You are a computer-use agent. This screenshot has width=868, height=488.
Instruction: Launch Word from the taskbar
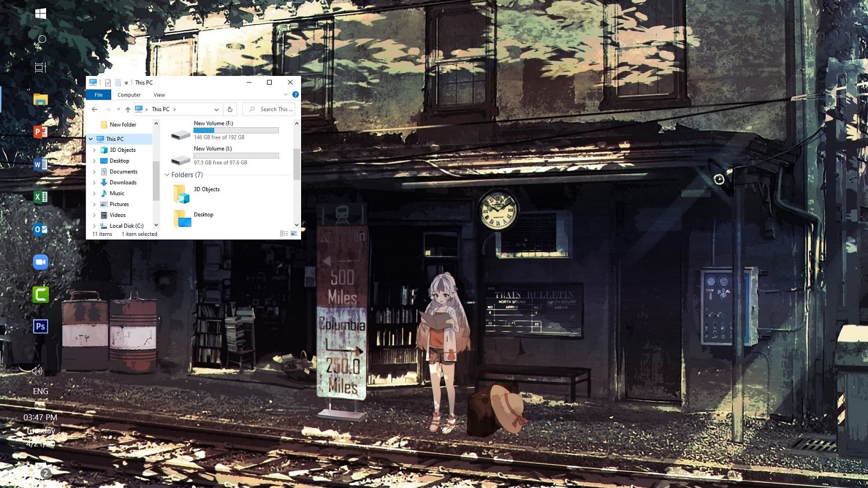(x=41, y=164)
